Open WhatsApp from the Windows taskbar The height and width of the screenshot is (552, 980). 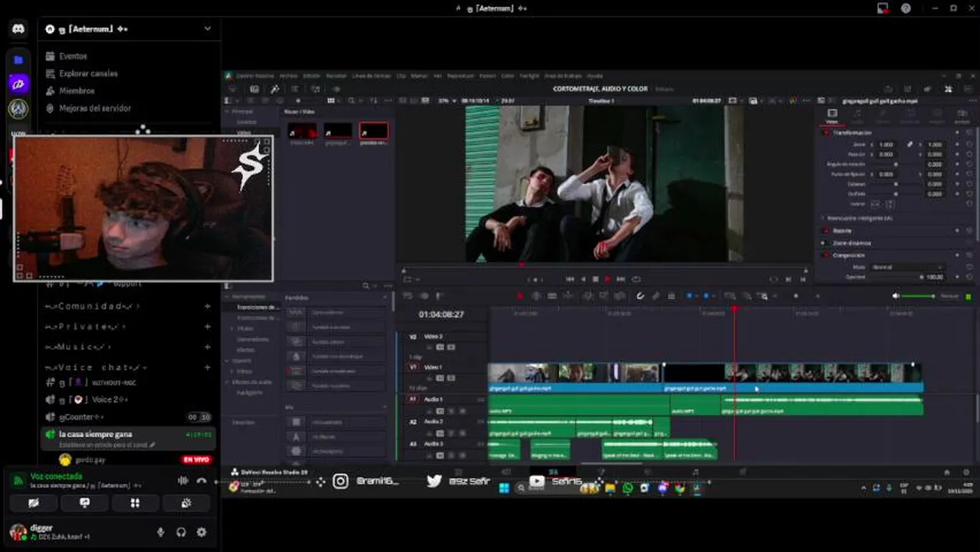[x=628, y=488]
